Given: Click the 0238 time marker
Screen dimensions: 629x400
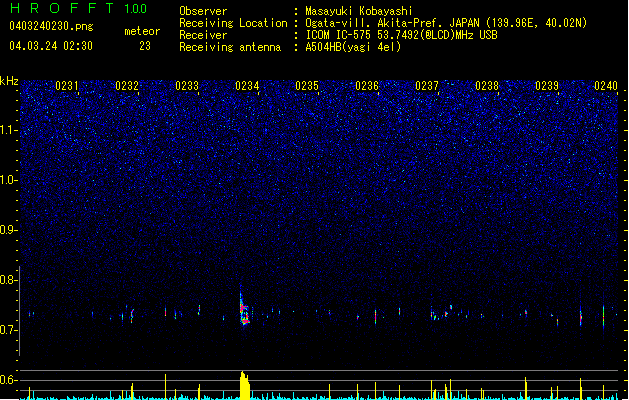Looking at the screenshot, I should [487, 86].
